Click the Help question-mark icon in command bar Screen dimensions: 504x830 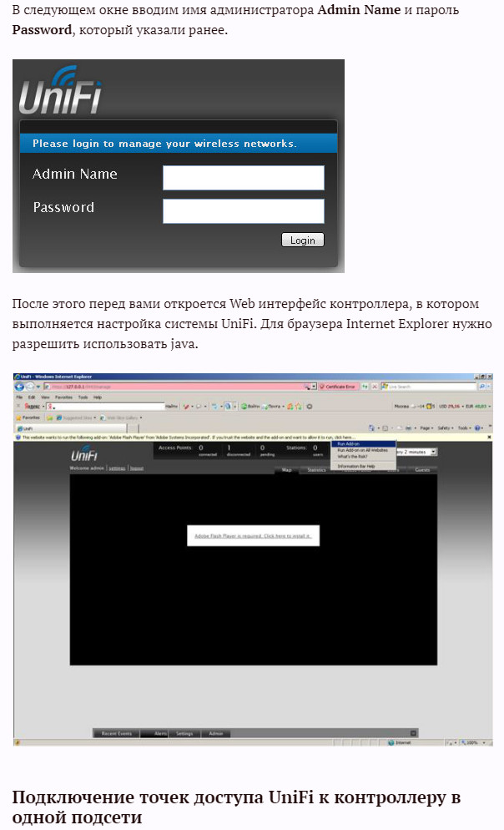click(477, 428)
